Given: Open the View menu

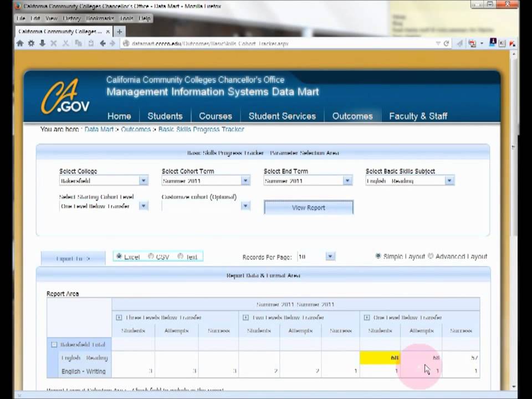Looking at the screenshot, I should pyautogui.click(x=51, y=18).
